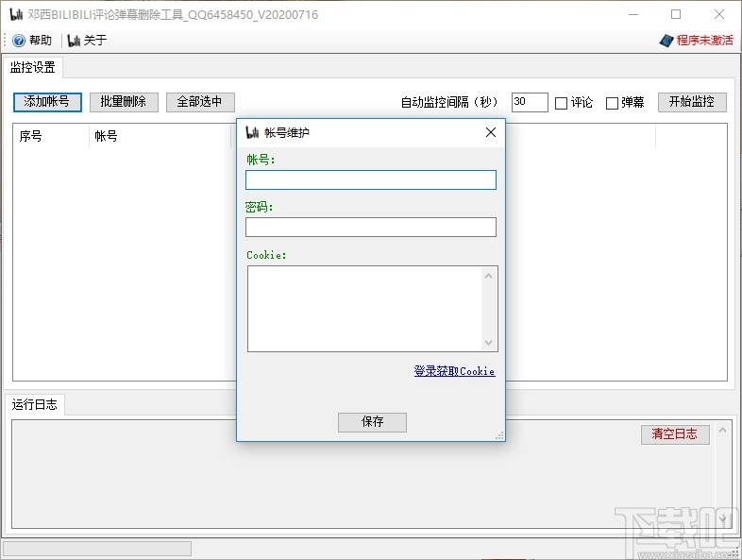Screen dimensions: 742x560
Task: Focus the 帐号 input field
Action: click(370, 179)
